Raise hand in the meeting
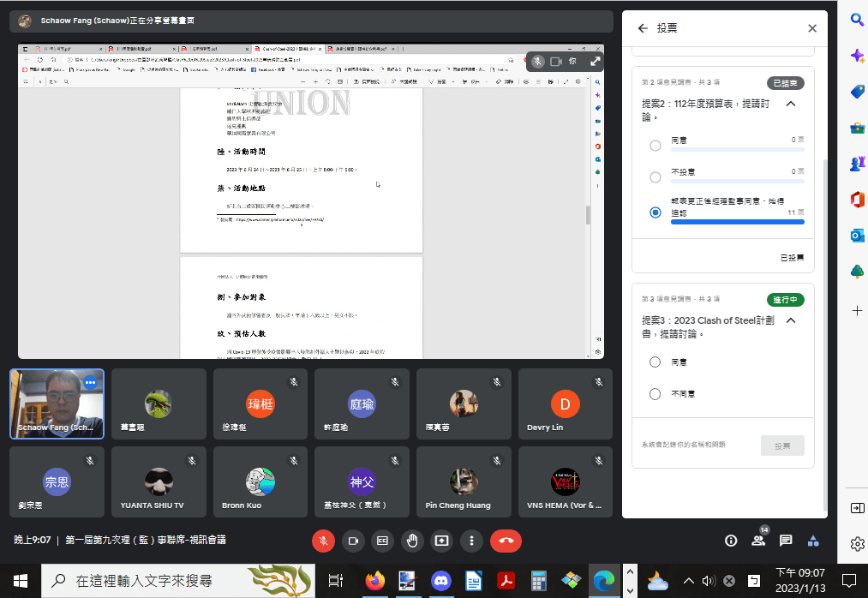The image size is (868, 598). [412, 541]
